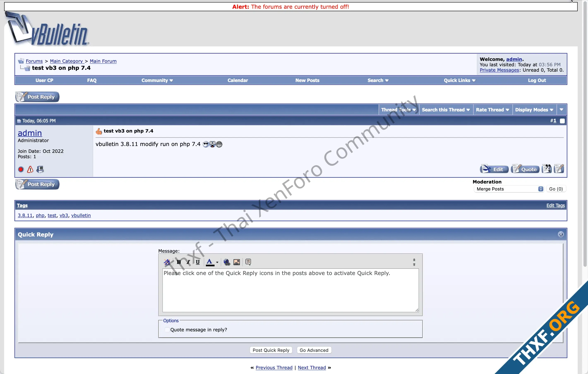Click Log Out in navbar

(x=537, y=80)
